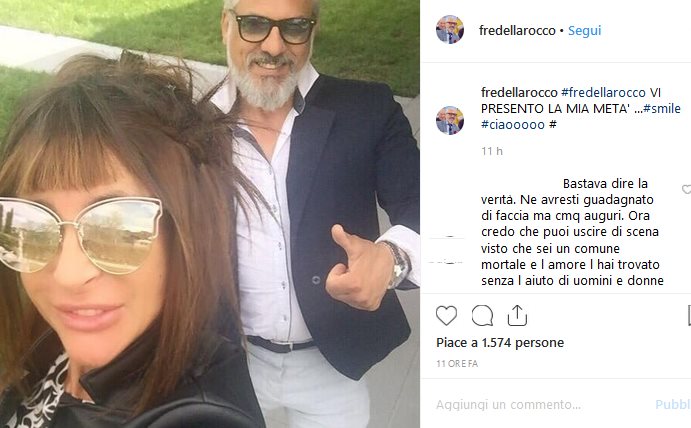691x428 pixels.
Task: Open fredellarocco profile picture in header
Action: [x=450, y=30]
